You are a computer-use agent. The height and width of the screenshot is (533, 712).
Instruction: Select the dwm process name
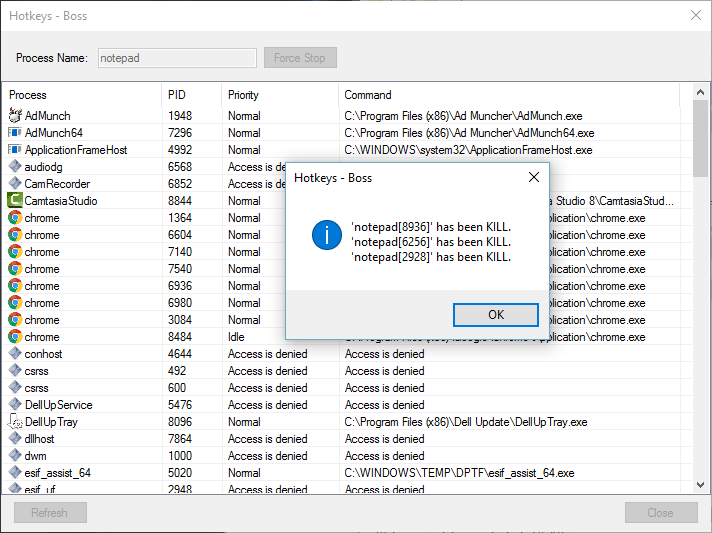pyautogui.click(x=35, y=456)
